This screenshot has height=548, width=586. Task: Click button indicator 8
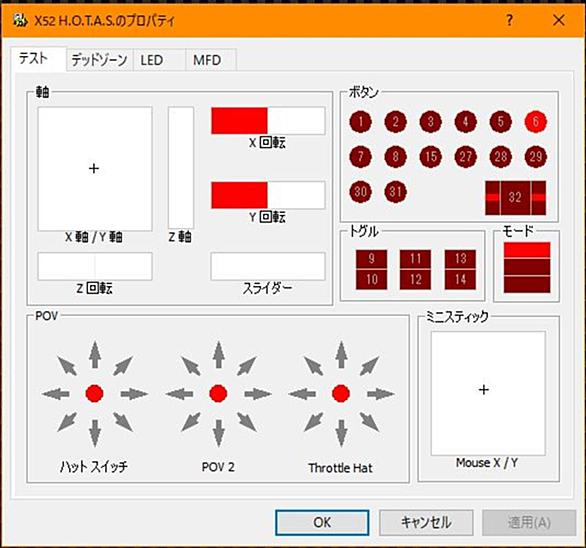[x=395, y=156]
